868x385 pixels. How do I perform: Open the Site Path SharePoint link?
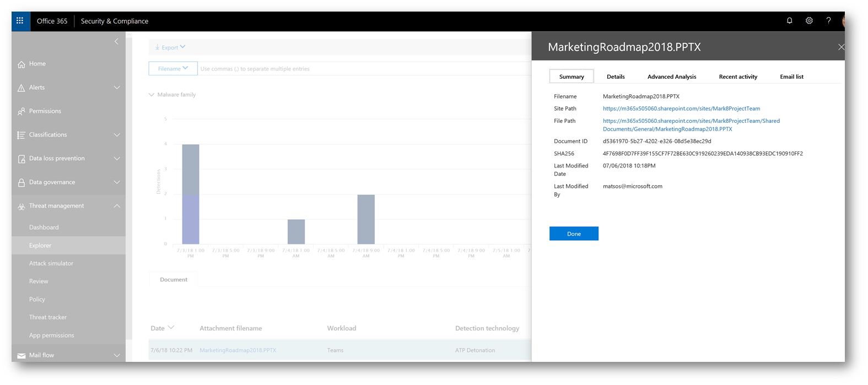click(681, 109)
